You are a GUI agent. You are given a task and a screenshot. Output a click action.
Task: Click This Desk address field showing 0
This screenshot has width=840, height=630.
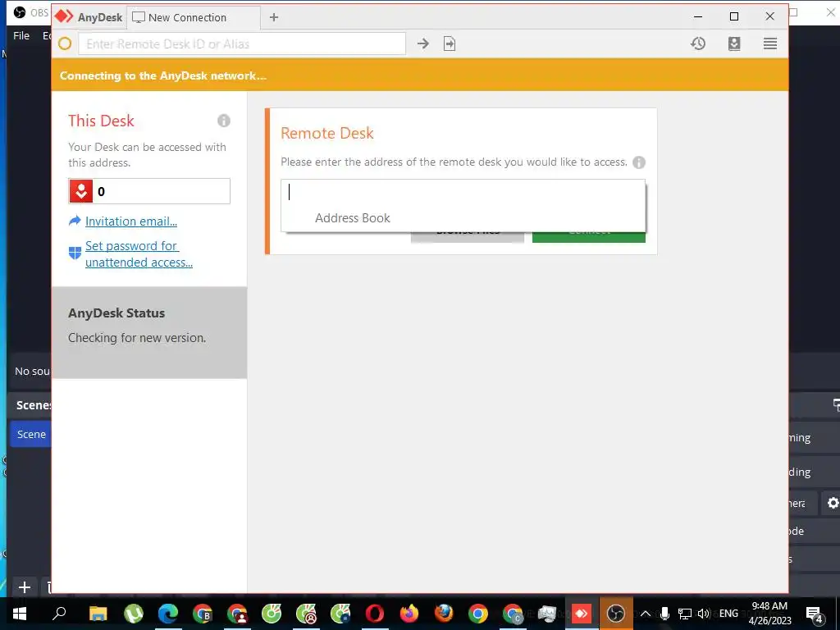149,191
